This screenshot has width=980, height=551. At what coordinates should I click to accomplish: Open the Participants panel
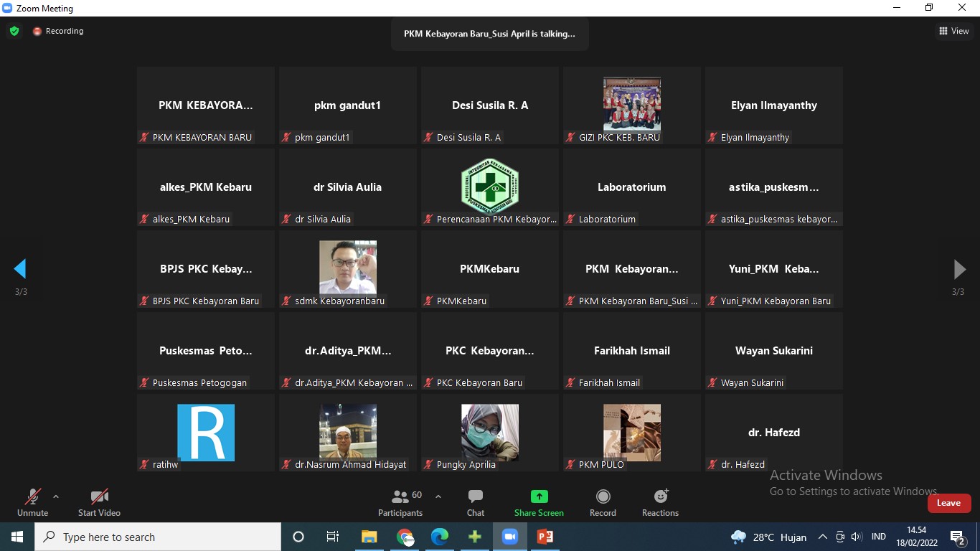coord(400,502)
